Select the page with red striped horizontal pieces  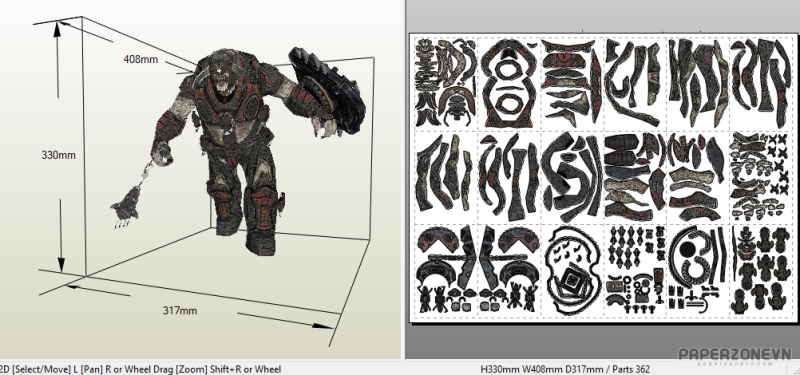(572, 83)
